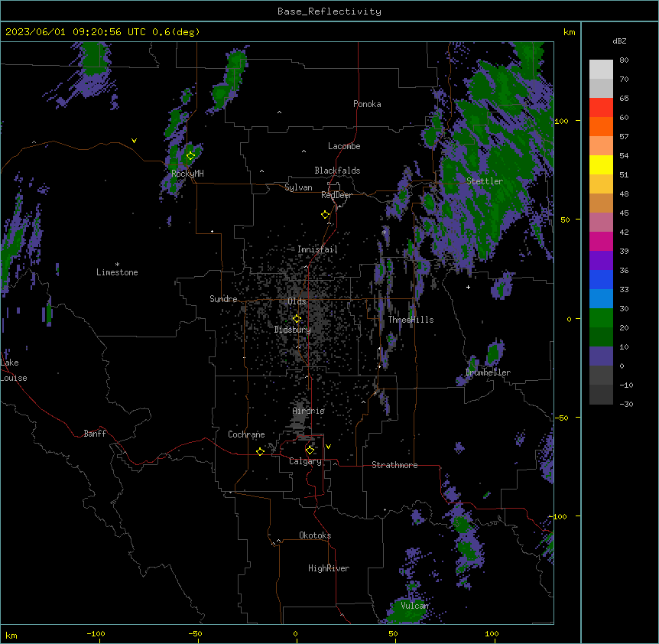
Task: Click the -50 tick on the vertical axis
Action: click(x=561, y=418)
